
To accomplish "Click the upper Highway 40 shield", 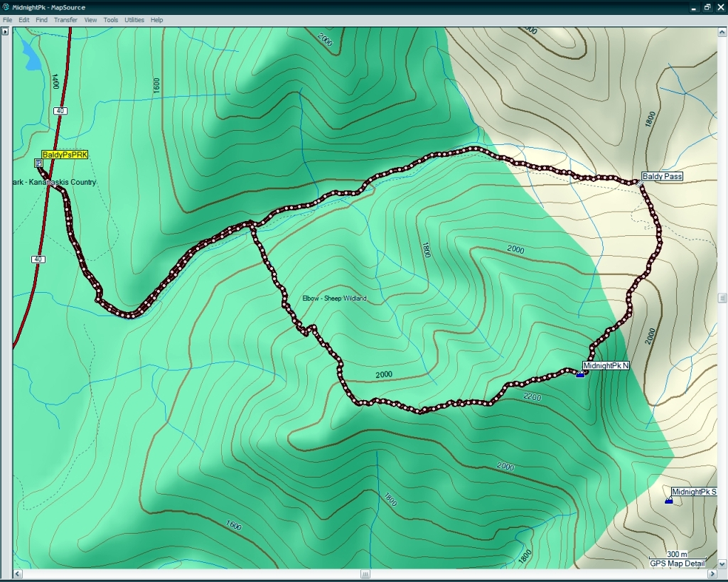I will (x=58, y=110).
